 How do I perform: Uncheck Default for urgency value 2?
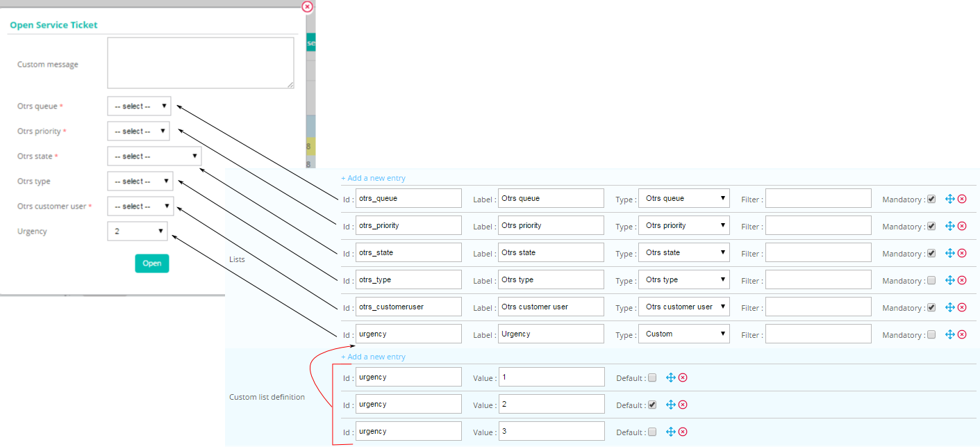[652, 405]
